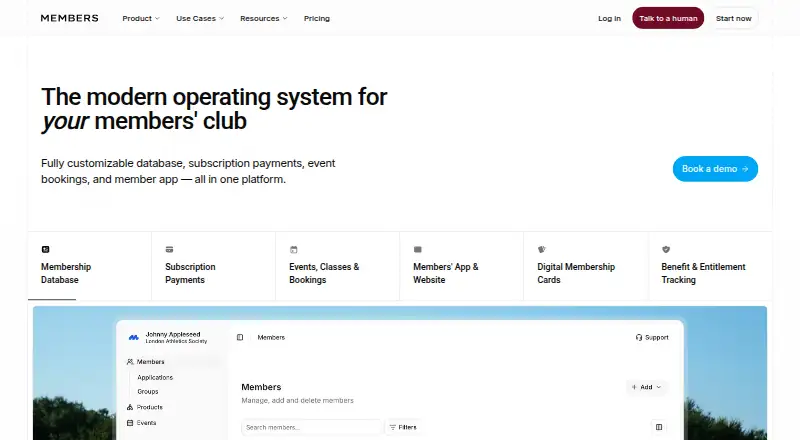
Task: Click the chevron next to Product
Action: point(157,18)
